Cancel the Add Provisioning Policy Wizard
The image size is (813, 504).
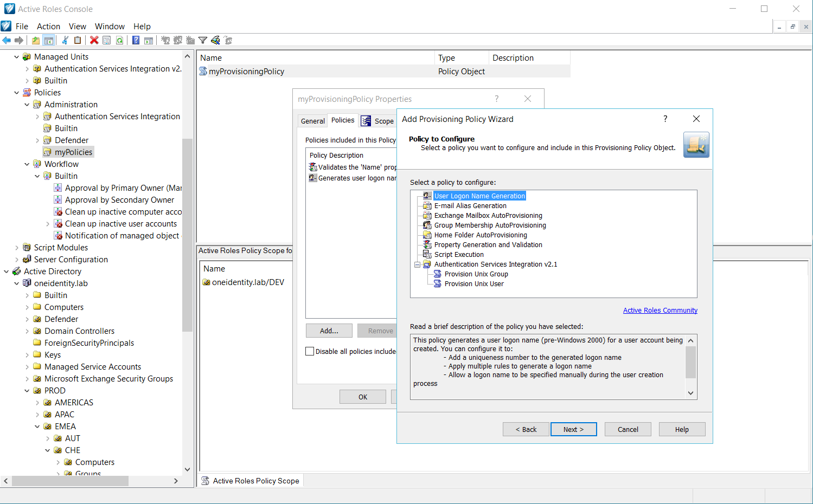pyautogui.click(x=628, y=429)
